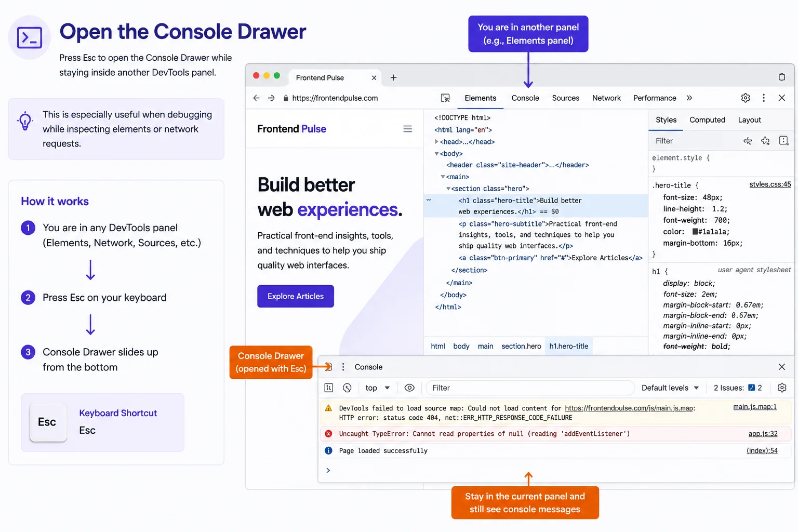This screenshot has width=798, height=532.
Task: Switch to the Network panel tab
Action: pos(606,98)
